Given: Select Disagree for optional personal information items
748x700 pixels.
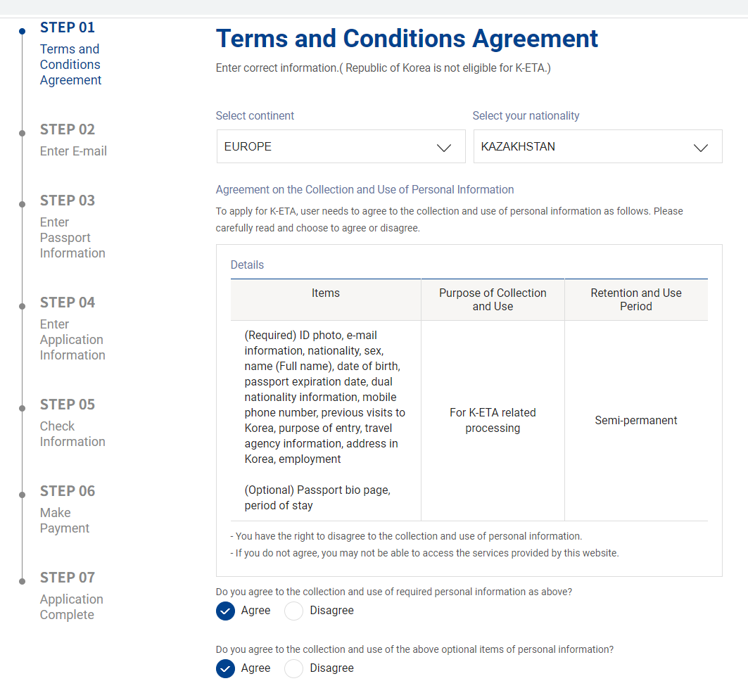Looking at the screenshot, I should coord(294,668).
